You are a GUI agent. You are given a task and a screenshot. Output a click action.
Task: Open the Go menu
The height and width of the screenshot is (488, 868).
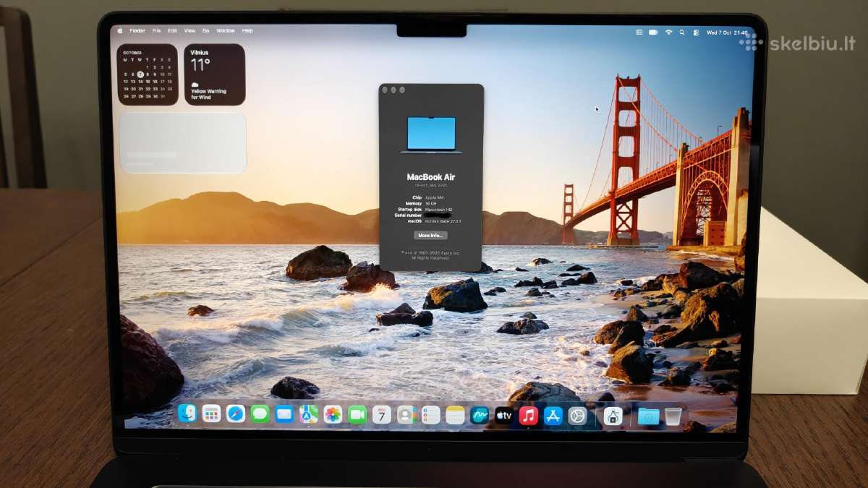(206, 30)
